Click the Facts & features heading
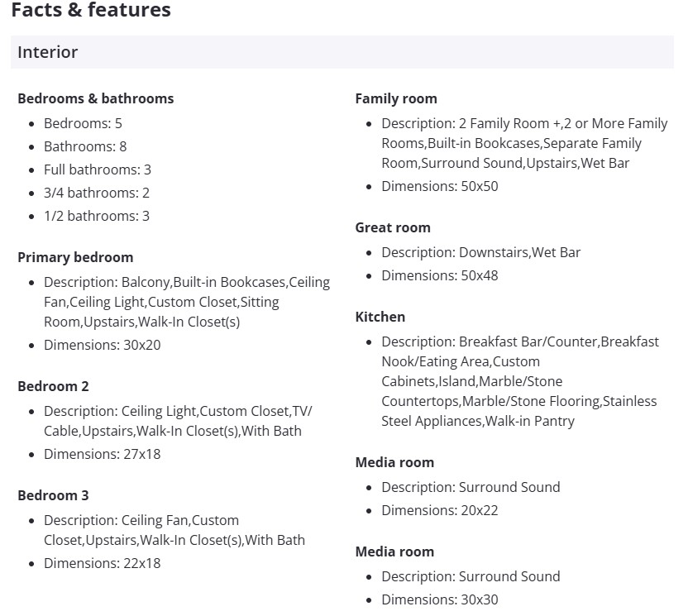This screenshot has height=616, width=688. pyautogui.click(x=91, y=11)
